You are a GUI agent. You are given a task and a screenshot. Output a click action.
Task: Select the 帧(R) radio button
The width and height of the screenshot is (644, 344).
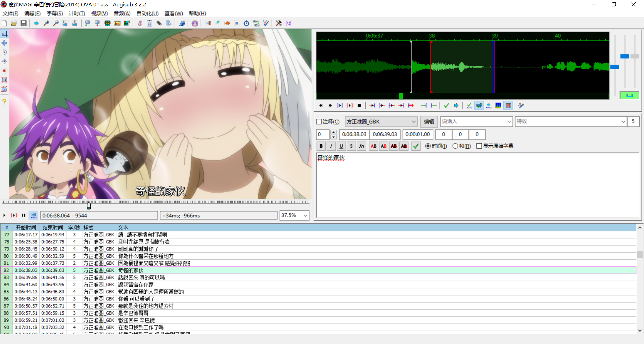click(462, 146)
